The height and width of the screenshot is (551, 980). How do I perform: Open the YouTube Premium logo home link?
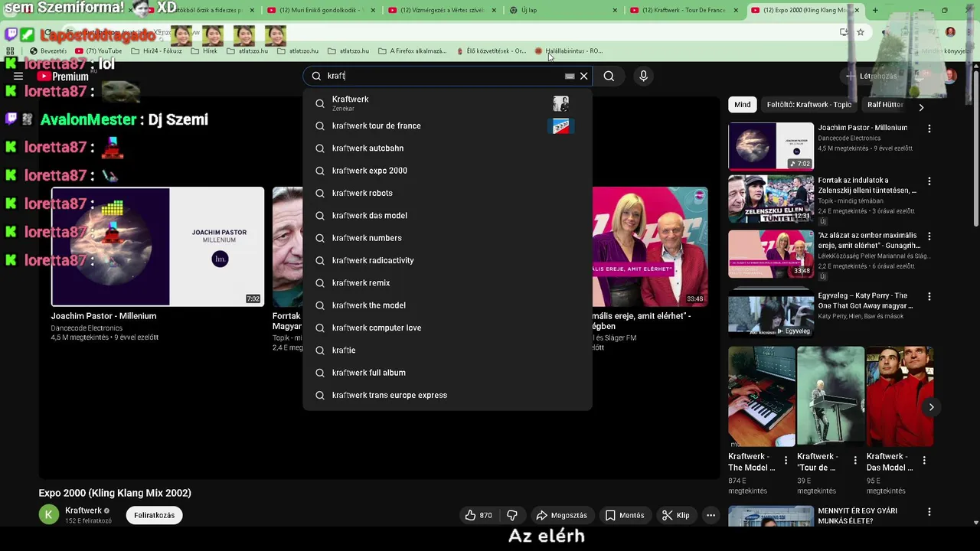click(63, 77)
